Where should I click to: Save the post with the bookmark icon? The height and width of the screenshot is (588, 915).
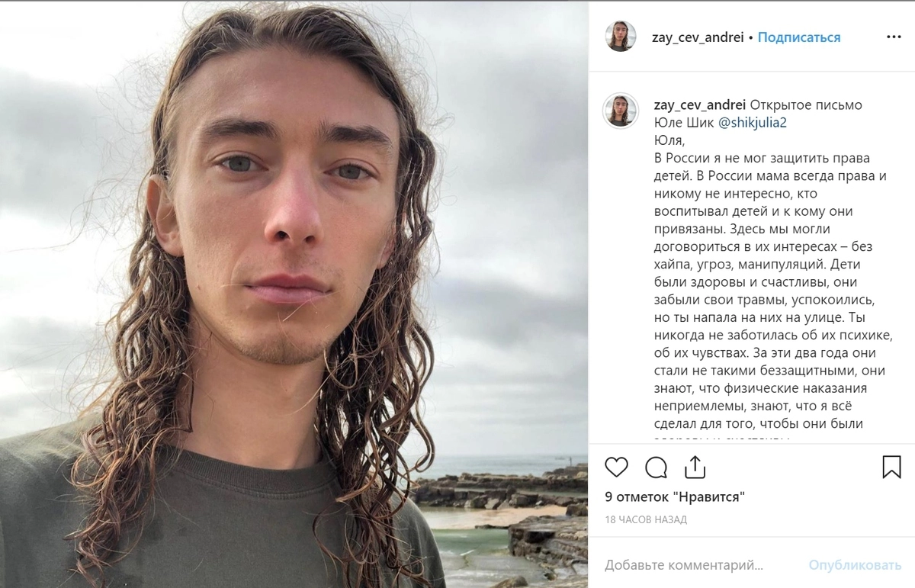point(891,467)
